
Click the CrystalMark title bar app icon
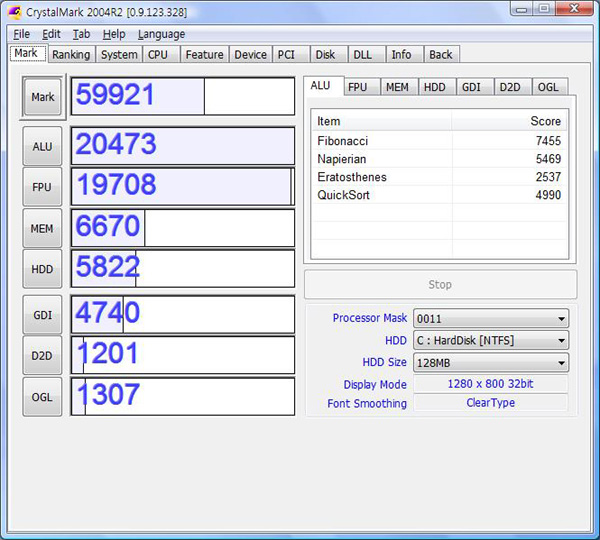click(15, 12)
